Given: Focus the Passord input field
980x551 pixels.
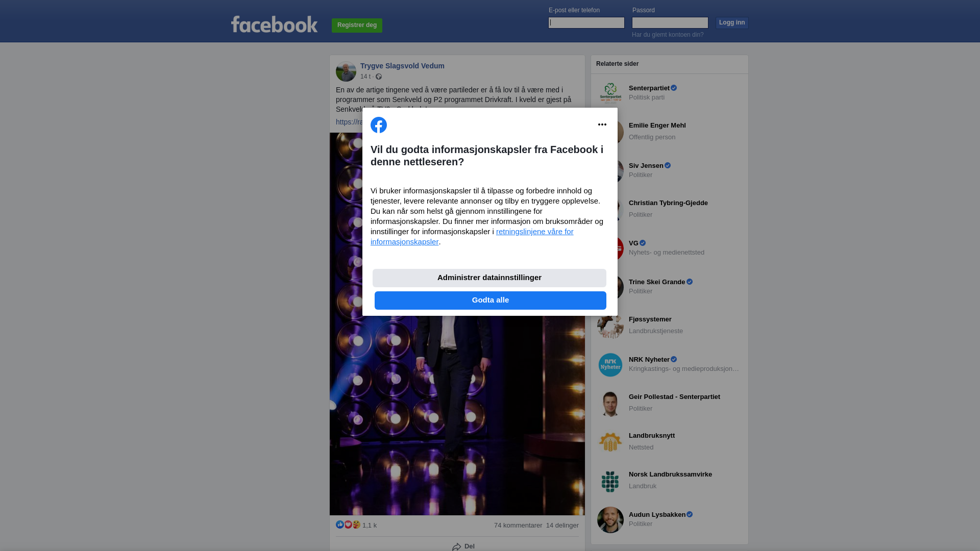Looking at the screenshot, I should 670,22.
